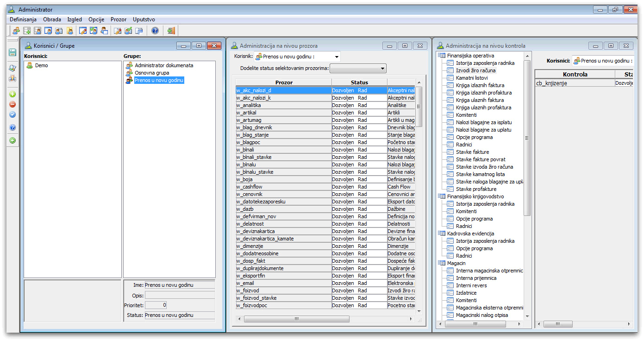Viewport: 644px width, 341px height.
Task: Click the green plus add icon
Action: point(13,94)
